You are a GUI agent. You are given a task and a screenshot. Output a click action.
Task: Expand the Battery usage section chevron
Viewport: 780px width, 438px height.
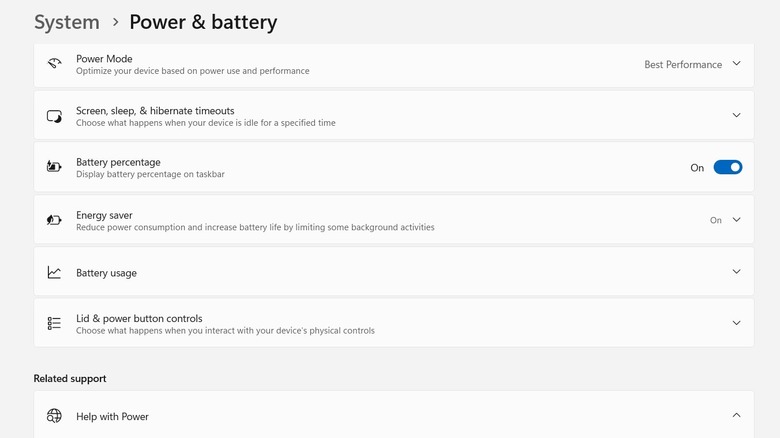point(736,272)
